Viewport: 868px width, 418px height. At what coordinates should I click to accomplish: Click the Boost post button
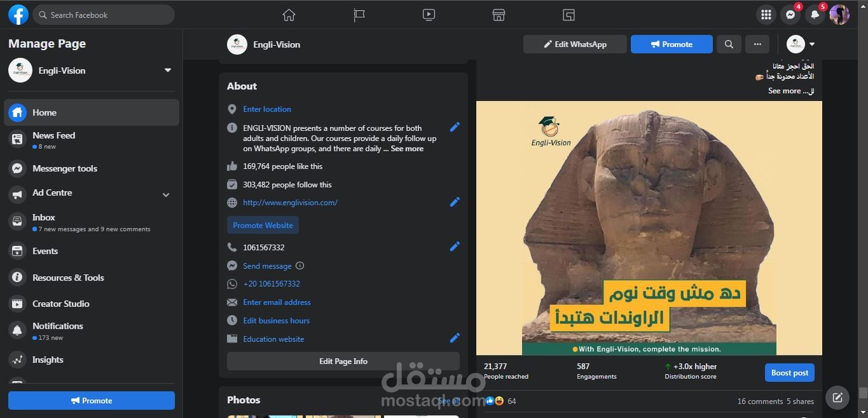click(x=790, y=373)
